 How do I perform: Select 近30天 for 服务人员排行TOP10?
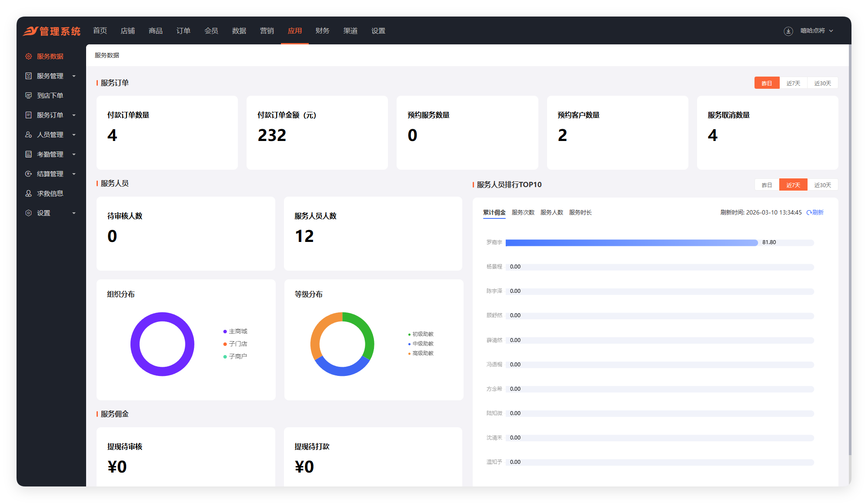tap(822, 185)
